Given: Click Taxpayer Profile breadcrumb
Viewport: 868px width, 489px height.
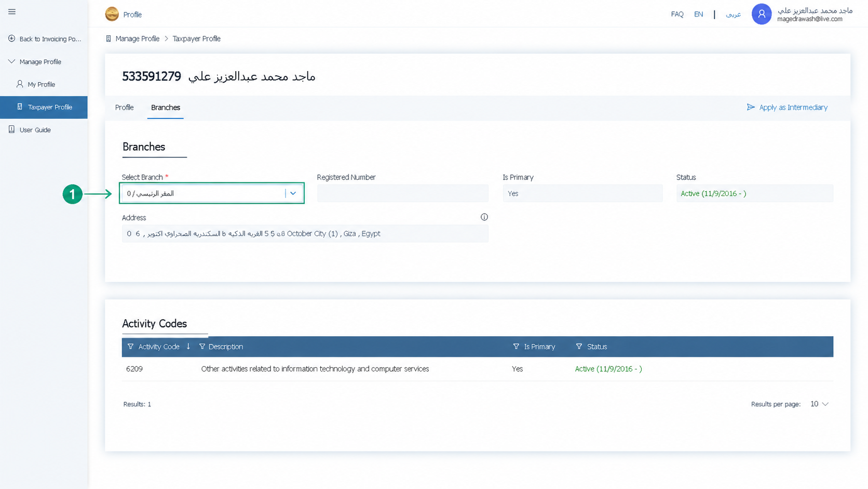Looking at the screenshot, I should coord(197,39).
